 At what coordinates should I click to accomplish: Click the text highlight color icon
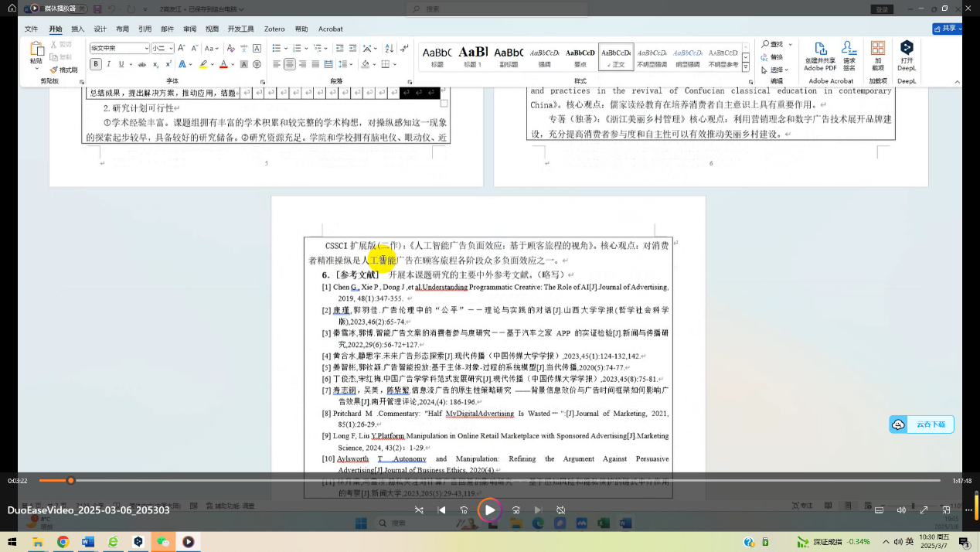(x=203, y=64)
